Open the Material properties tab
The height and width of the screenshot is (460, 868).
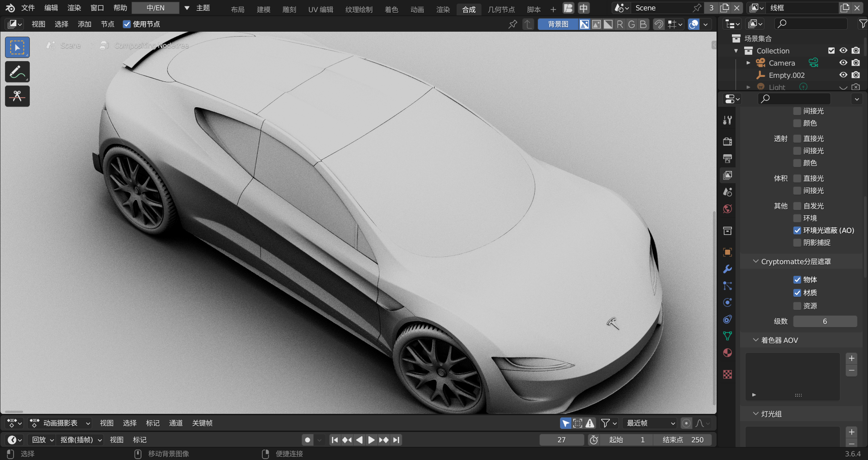(727, 353)
